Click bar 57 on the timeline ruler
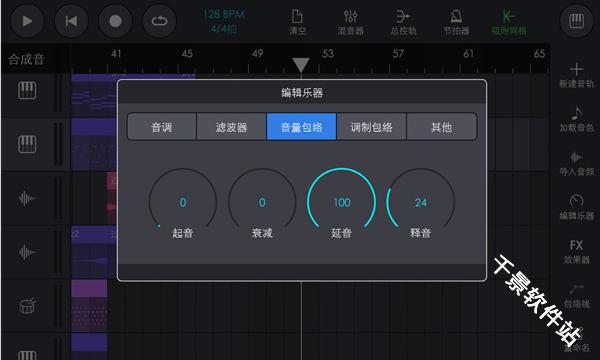The width and height of the screenshot is (600, 360). tap(398, 54)
